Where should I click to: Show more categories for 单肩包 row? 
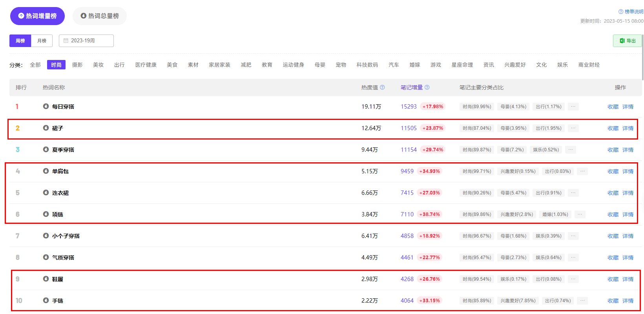point(582,171)
